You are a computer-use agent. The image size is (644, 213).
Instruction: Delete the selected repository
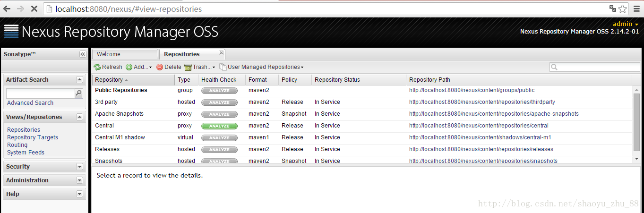pyautogui.click(x=169, y=67)
